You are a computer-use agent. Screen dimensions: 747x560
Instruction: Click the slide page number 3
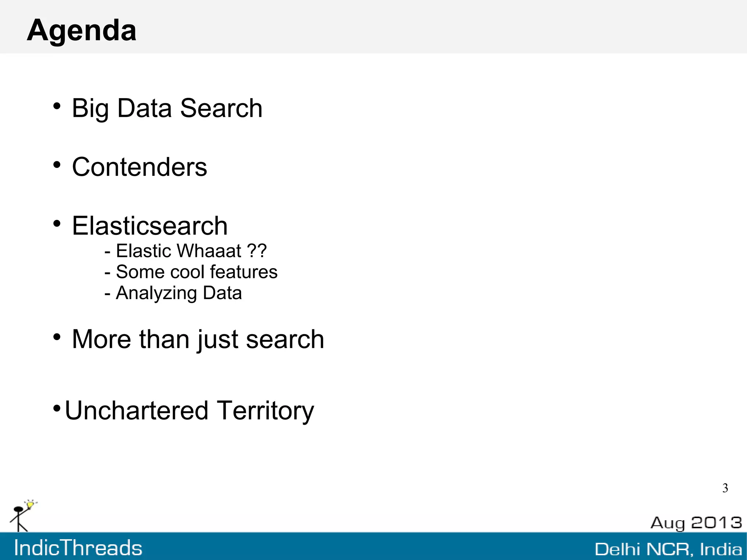(725, 488)
